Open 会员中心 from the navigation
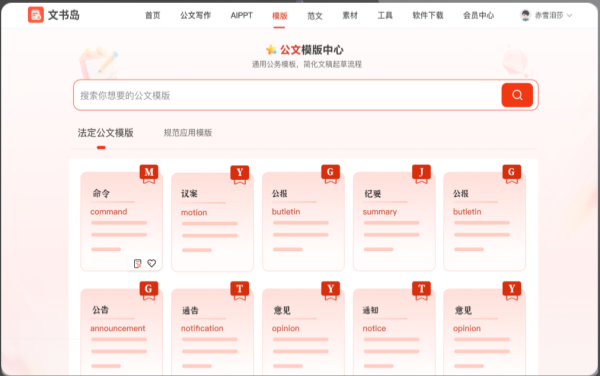The image size is (600, 376). (478, 15)
